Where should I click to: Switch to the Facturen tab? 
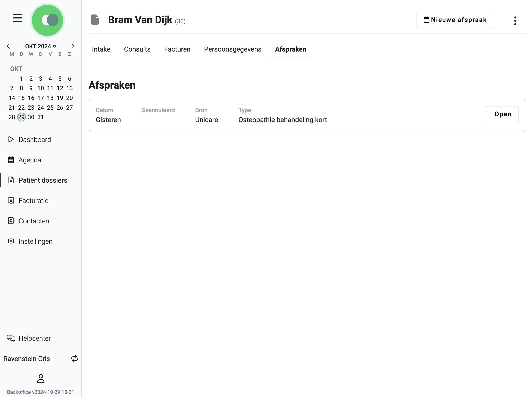177,49
